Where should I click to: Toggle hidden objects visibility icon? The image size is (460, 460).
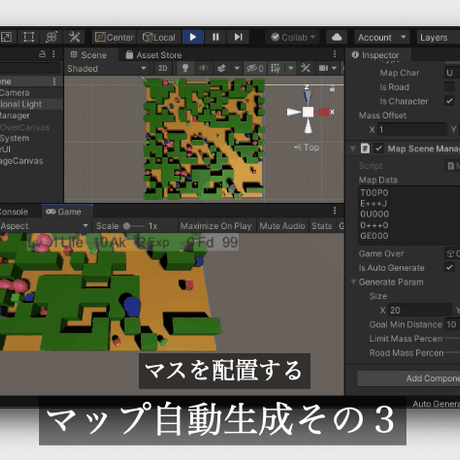pos(255,69)
